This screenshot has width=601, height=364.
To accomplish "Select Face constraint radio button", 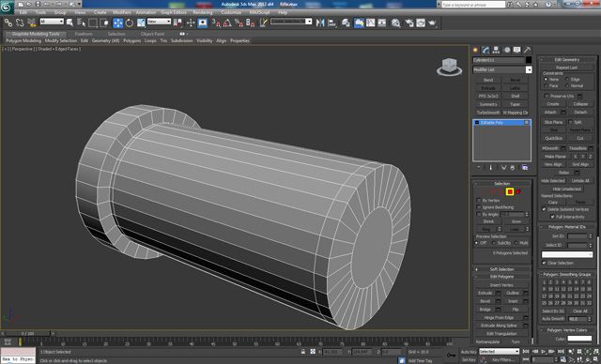I will (546, 85).
